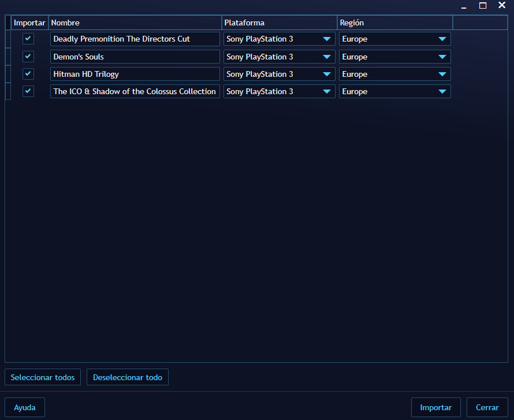Uncheck import for Deadly Premonition The Directors Cut
The height and width of the screenshot is (420, 514).
click(x=28, y=39)
